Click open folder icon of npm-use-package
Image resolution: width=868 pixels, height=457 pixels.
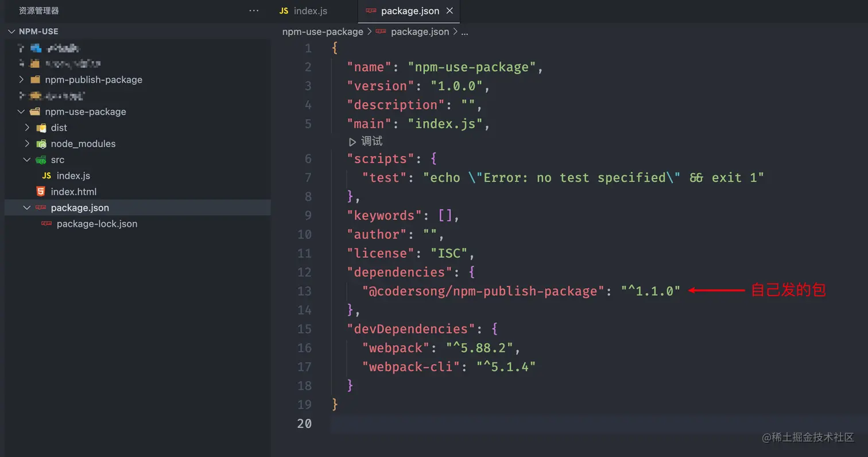pyautogui.click(x=35, y=111)
